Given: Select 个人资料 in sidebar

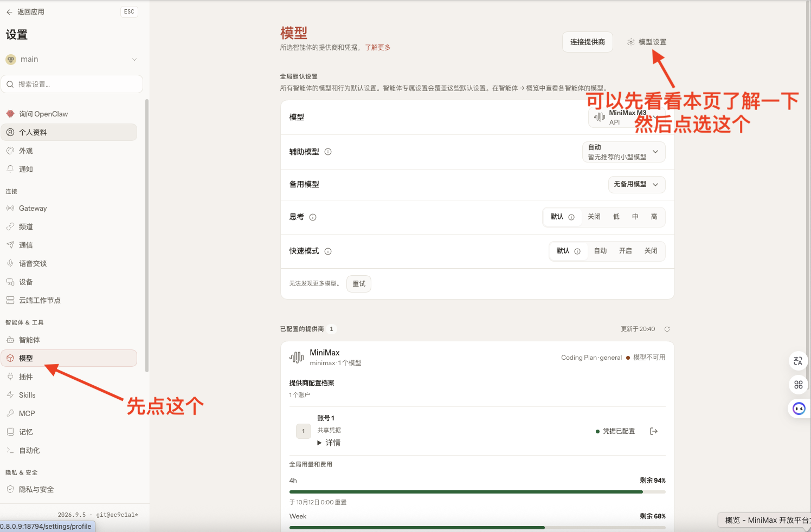Looking at the screenshot, I should click(69, 132).
